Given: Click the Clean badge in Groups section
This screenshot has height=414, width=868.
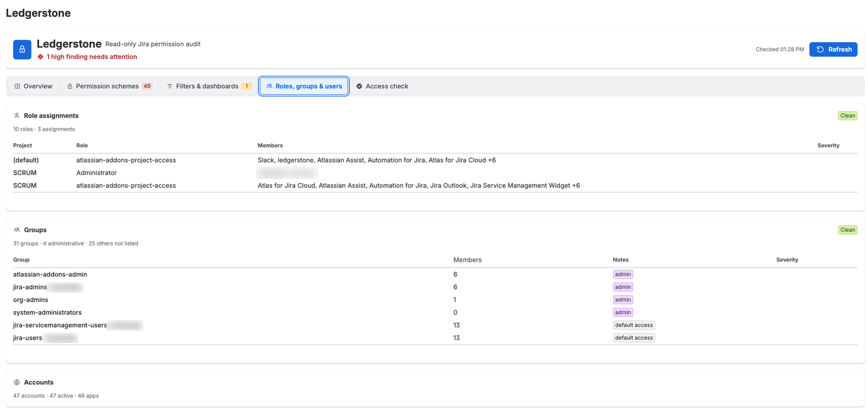Looking at the screenshot, I should (x=847, y=230).
